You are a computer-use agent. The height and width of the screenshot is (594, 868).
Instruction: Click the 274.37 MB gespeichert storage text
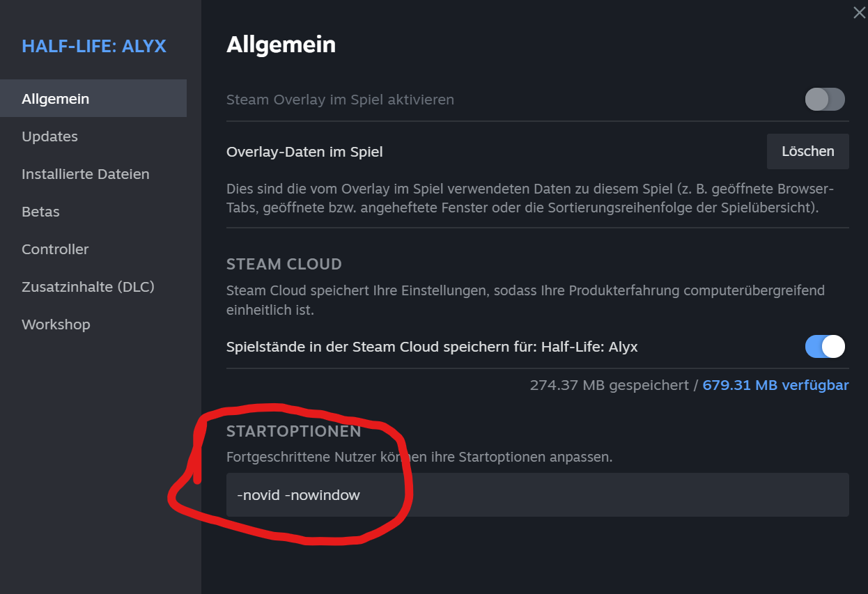(610, 385)
